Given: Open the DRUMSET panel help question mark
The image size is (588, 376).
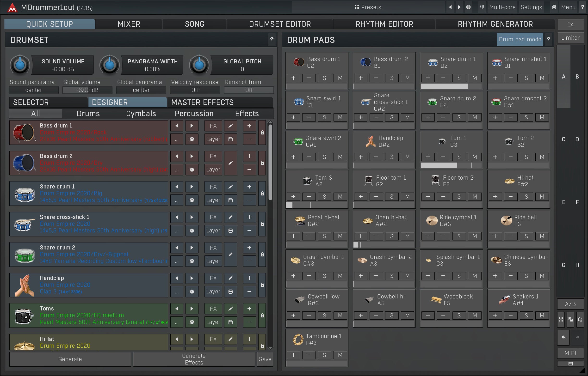Looking at the screenshot, I should click(x=272, y=39).
